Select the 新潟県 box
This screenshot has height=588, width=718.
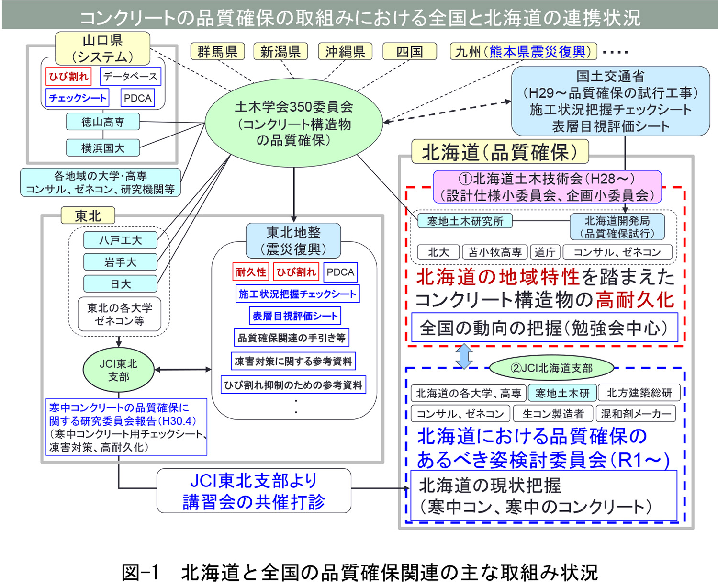[280, 51]
